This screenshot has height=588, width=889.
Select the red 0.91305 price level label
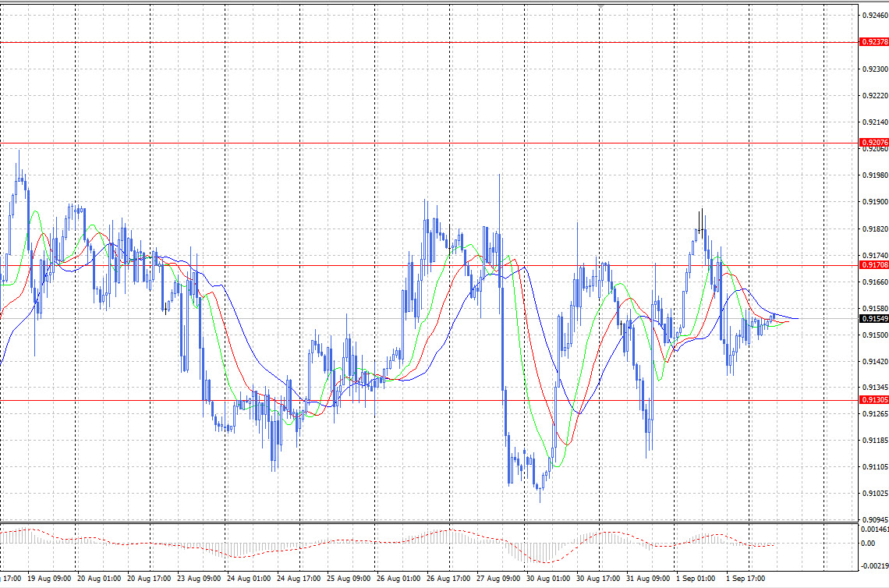pos(874,400)
